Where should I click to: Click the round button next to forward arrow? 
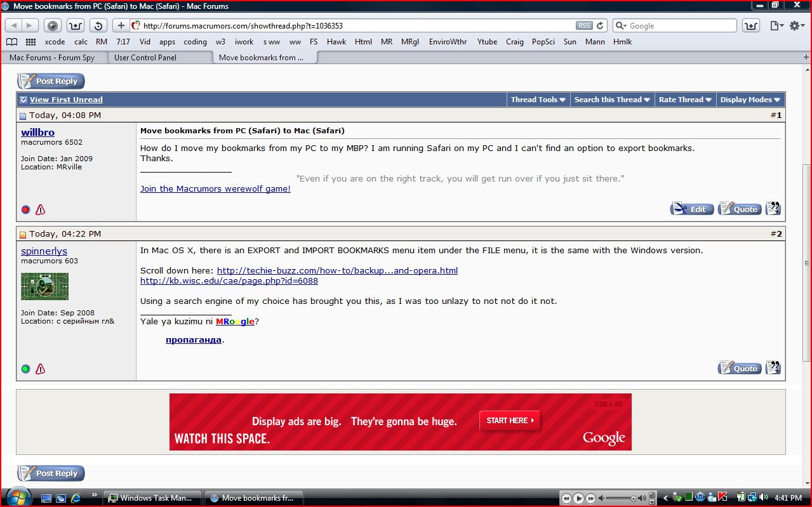(53, 25)
